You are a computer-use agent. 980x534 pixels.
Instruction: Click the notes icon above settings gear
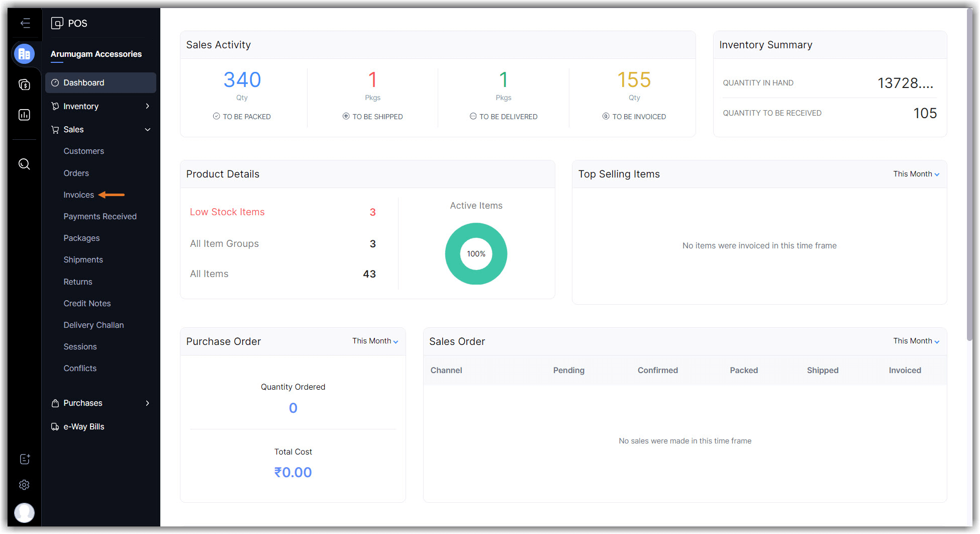click(x=24, y=459)
